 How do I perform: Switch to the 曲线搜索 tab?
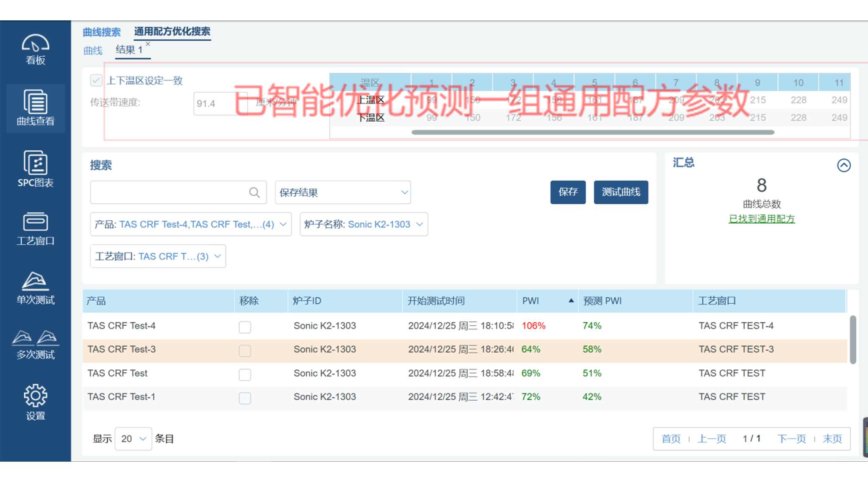coord(102,32)
